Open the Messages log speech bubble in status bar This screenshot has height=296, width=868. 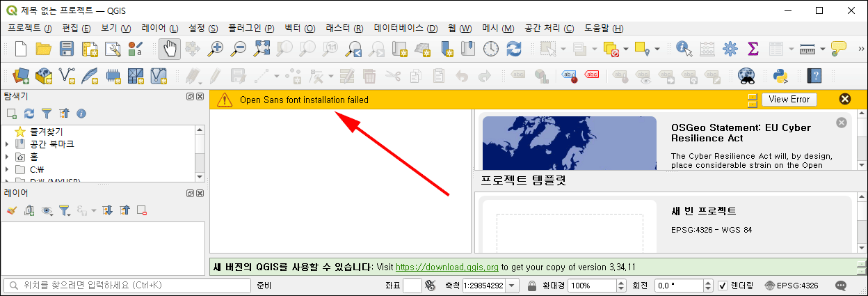[x=841, y=286]
